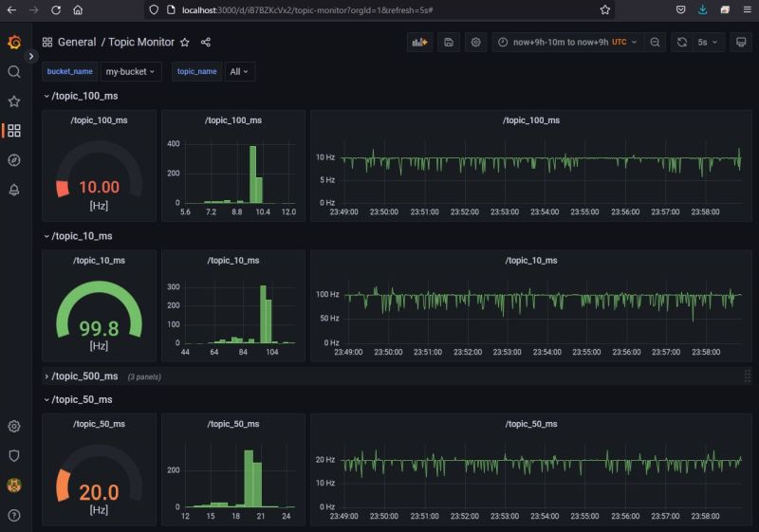
Task: Collapse the /topic_10_ms row
Action: tap(79, 236)
